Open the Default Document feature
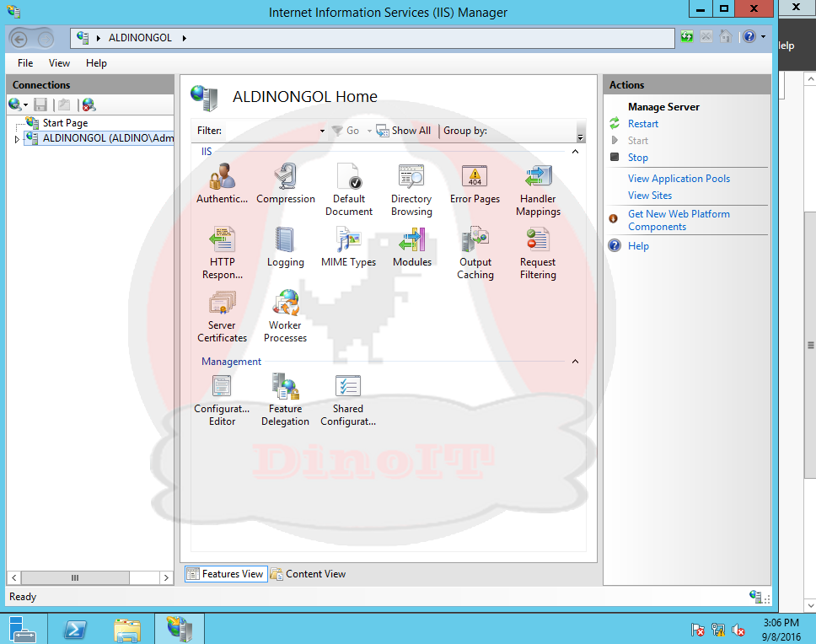816x644 pixels. 349,190
